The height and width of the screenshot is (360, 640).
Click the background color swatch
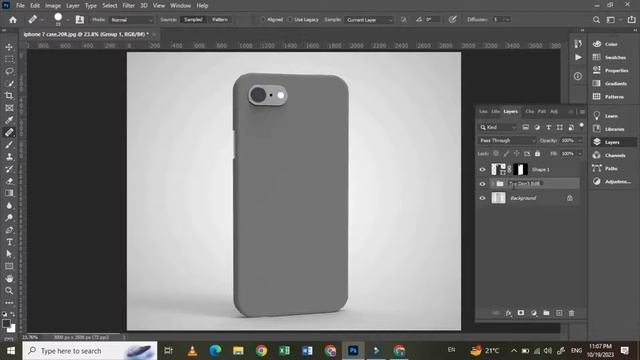click(x=13, y=329)
